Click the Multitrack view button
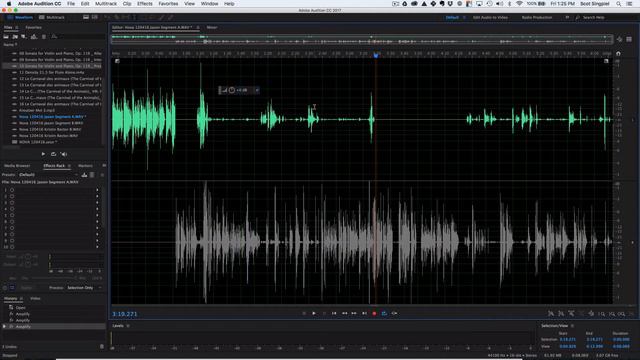640x360 pixels. (x=52, y=18)
